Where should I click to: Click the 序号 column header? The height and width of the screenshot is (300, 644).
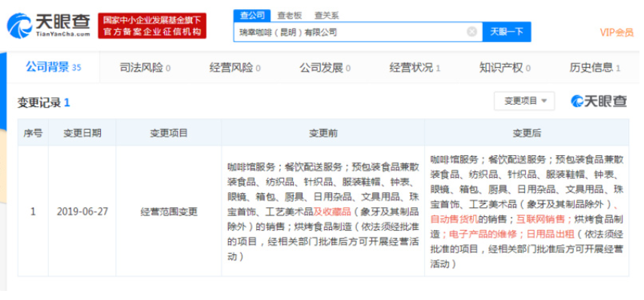tap(33, 133)
